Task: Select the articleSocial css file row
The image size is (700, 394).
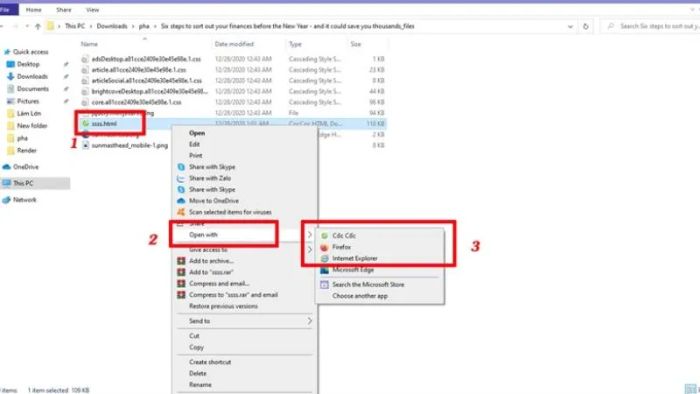Action: pos(232,81)
